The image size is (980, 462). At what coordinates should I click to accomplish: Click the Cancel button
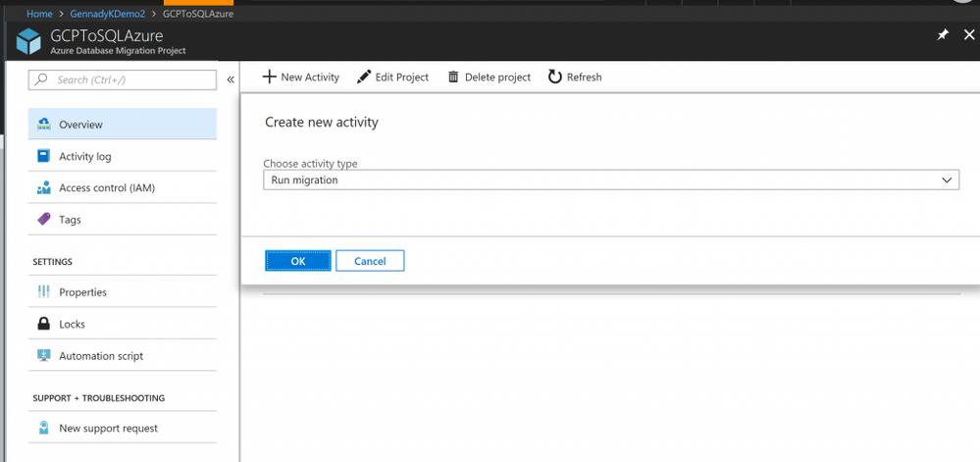370,261
